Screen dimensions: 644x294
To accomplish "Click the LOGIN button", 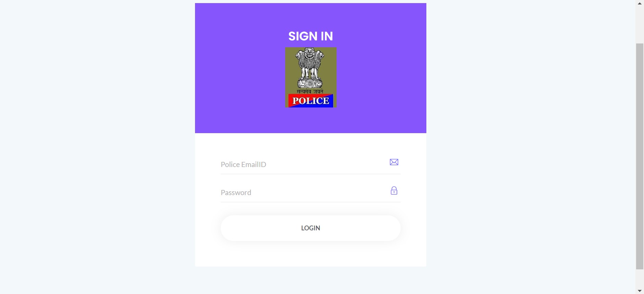I will (x=311, y=228).
